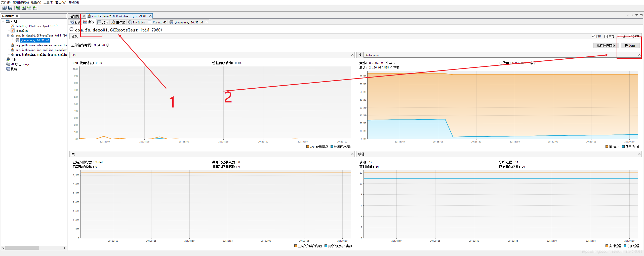Click Java icon of jps cmdline Launcher
The image size is (644, 256).
tap(13, 50)
